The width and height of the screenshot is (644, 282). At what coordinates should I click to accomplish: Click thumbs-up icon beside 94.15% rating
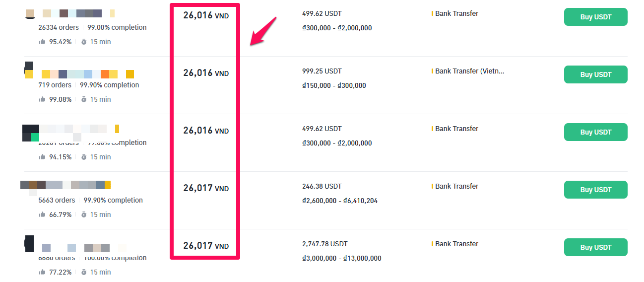(42, 157)
